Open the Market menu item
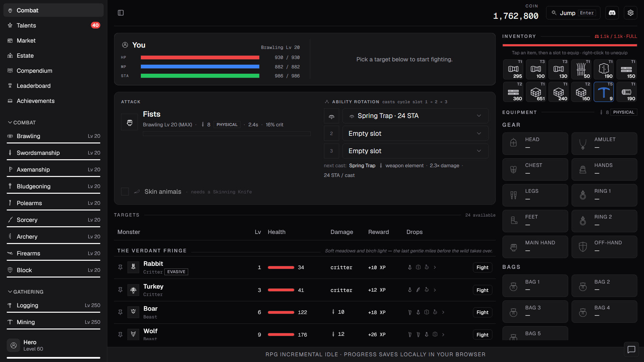Image resolution: width=644 pixels, height=362 pixels. coord(54,41)
